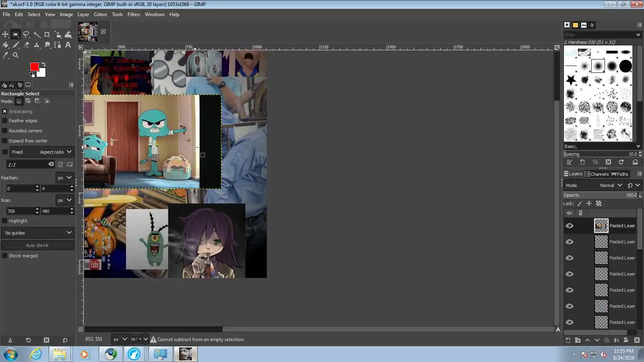Select the Crop tool
This screenshot has height=362, width=644.
[x=47, y=35]
